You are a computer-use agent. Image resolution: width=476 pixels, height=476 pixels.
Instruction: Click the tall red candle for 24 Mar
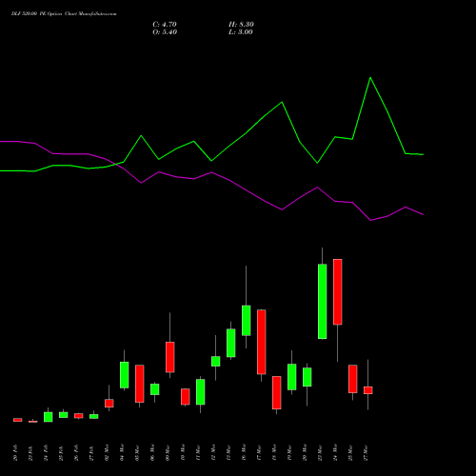click(338, 292)
